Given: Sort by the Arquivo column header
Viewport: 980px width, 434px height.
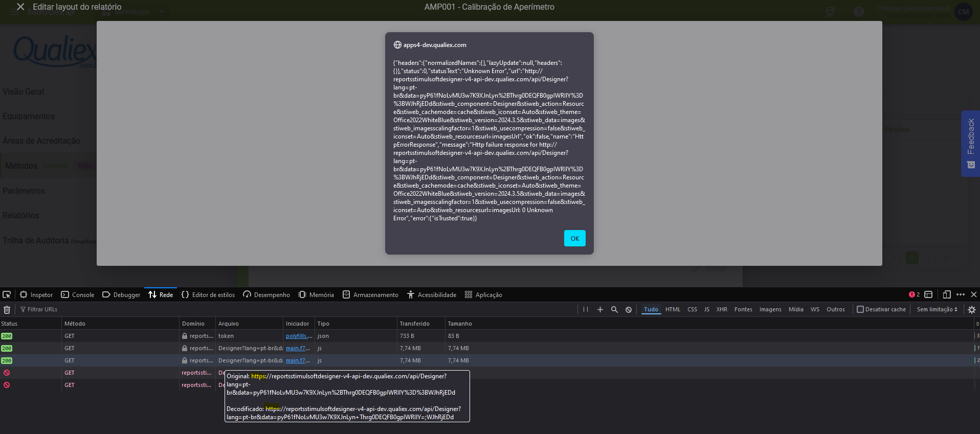Looking at the screenshot, I should [250, 324].
